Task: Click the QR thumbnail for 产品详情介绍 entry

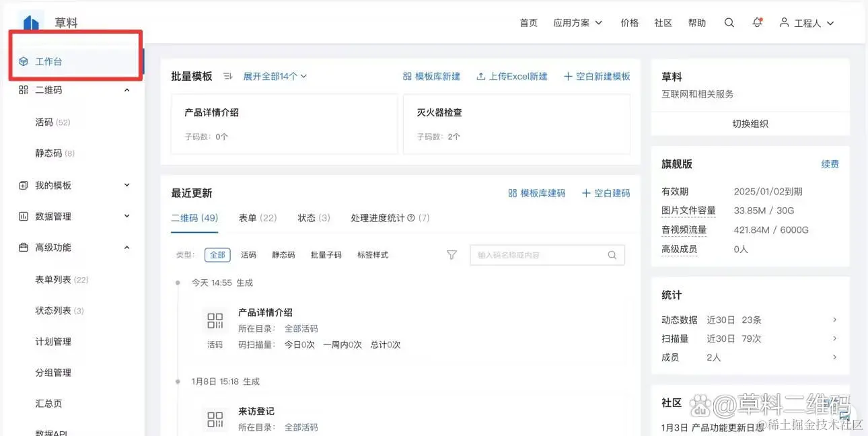Action: (215, 320)
